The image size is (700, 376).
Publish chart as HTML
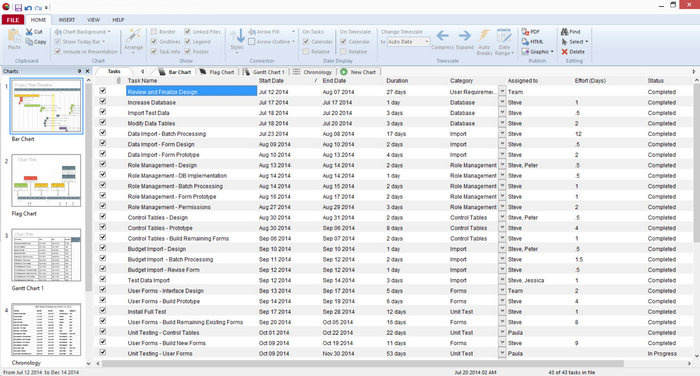[532, 42]
